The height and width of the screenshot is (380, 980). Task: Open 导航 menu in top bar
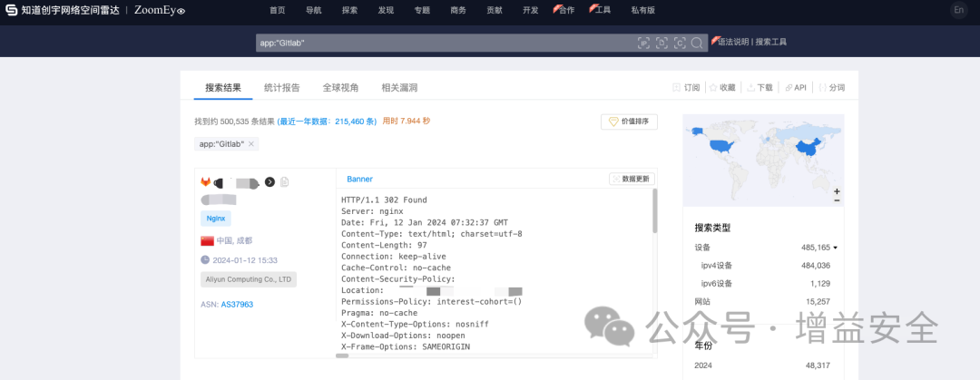314,10
